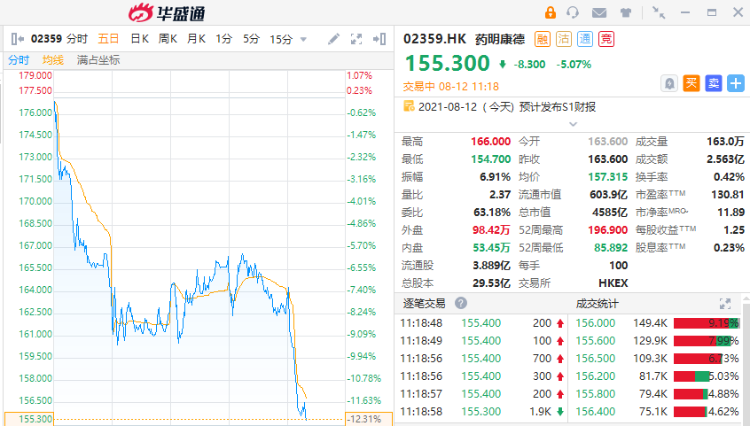750x426 pixels.
Task: Click the 逐笔交易 section header
Action: point(424,303)
